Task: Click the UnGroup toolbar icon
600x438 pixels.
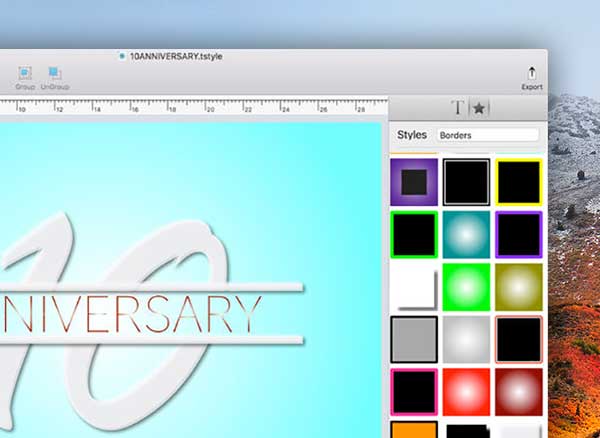Action: [54, 73]
